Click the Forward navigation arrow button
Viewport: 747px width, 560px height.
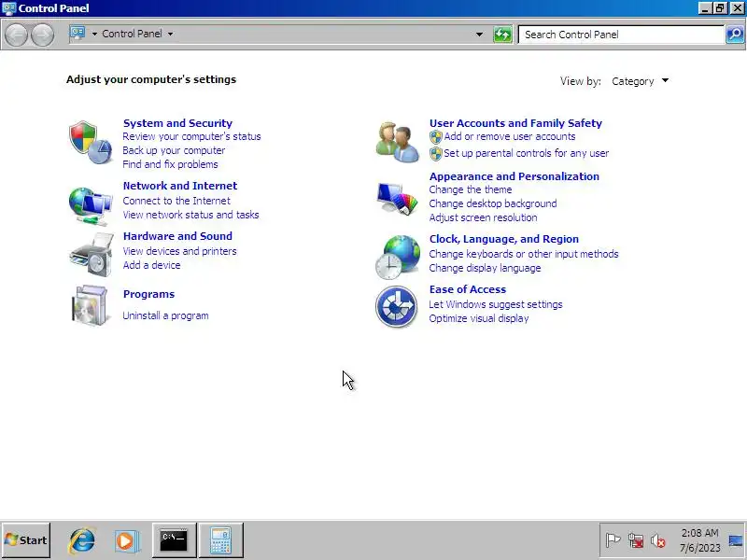tap(42, 35)
